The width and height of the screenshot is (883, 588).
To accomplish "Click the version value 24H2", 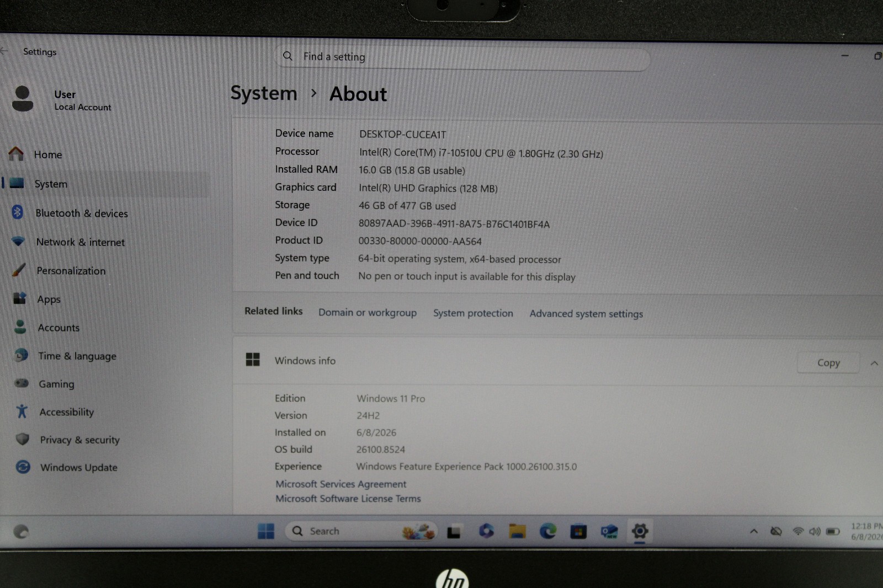I will coord(368,415).
